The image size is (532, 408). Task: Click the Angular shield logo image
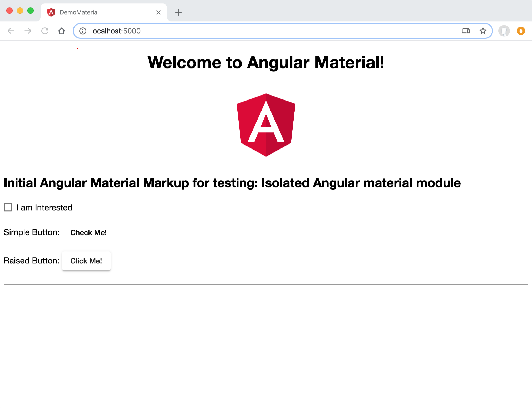coord(266,125)
